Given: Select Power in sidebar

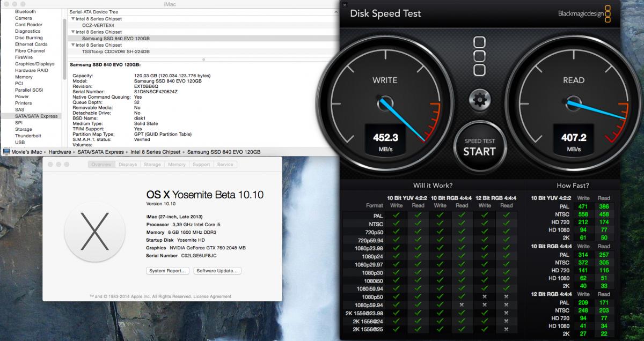Looking at the screenshot, I should coord(22,97).
